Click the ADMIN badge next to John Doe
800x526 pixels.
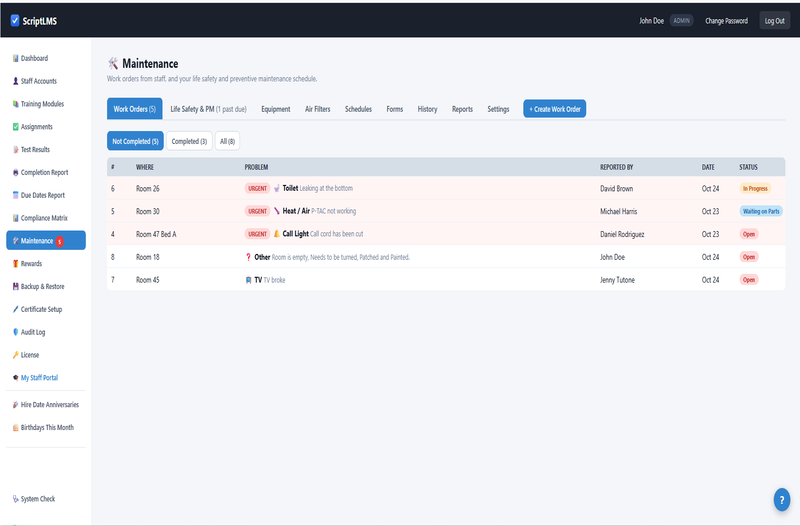click(x=681, y=21)
